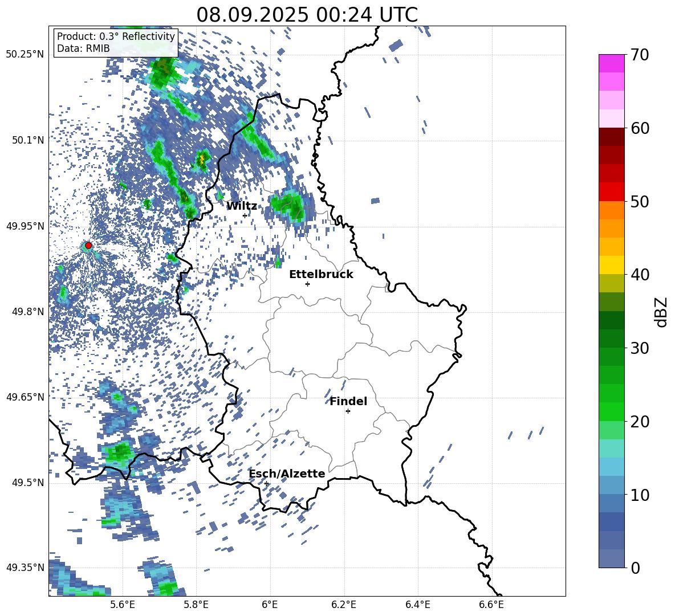
Task: Click the colorbar tick label 30
Action: (640, 348)
